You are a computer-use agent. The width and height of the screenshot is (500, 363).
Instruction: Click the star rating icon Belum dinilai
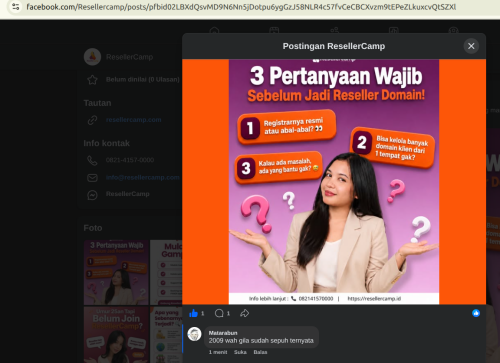[x=92, y=80]
